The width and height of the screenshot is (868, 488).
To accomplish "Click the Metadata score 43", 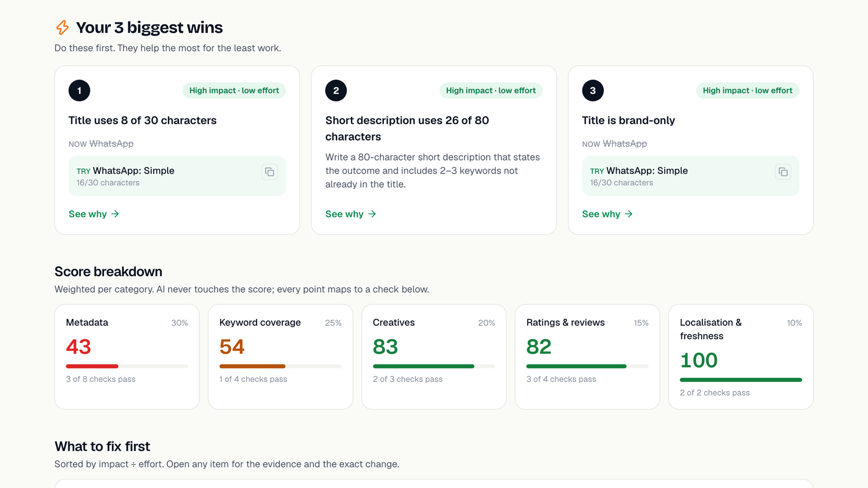I will coord(79,347).
